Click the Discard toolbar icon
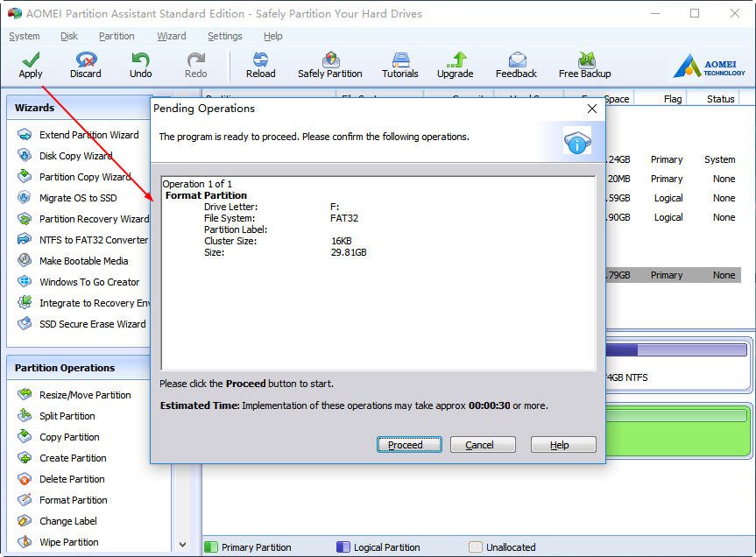Viewport: 756px width, 557px height. pyautogui.click(x=86, y=65)
